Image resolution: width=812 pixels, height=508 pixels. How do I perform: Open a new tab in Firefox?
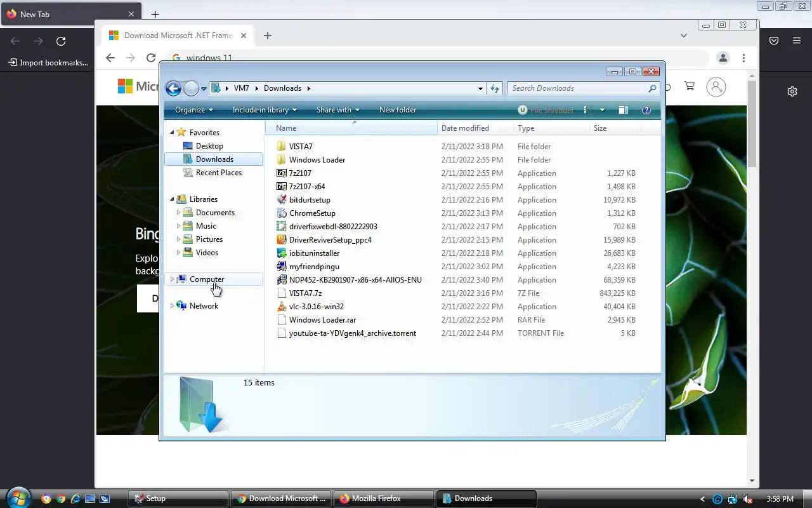tap(155, 14)
